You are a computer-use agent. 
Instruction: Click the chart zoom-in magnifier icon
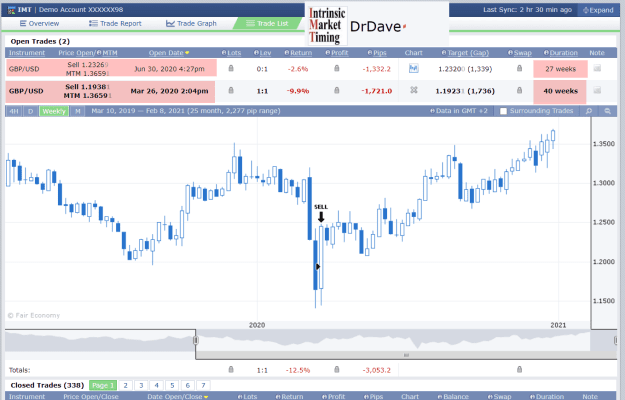point(589,111)
